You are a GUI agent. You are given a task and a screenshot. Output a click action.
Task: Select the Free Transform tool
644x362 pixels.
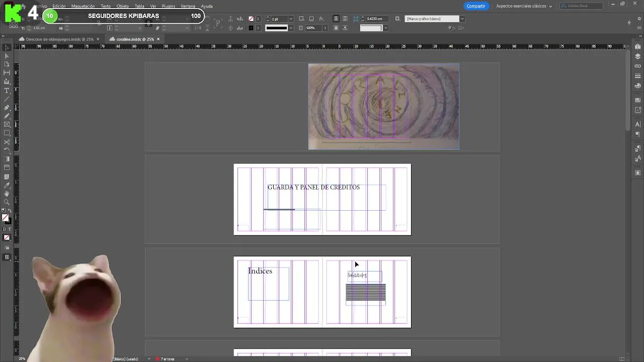coord(7,151)
